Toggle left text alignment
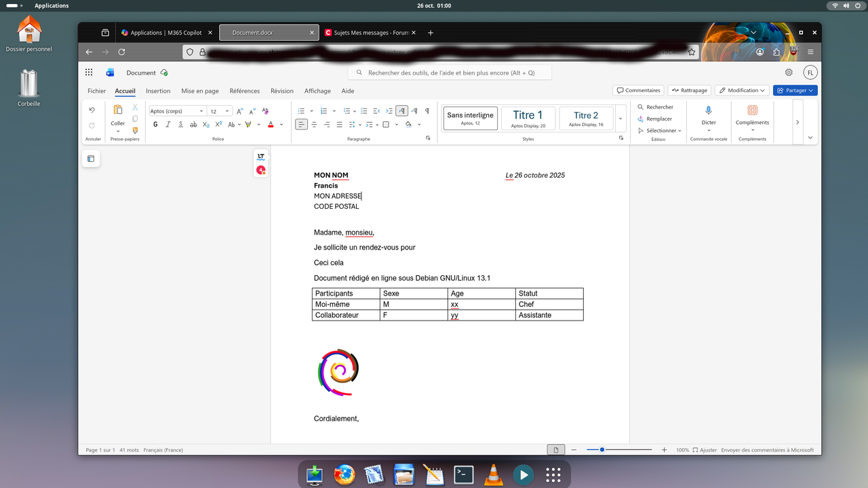The height and width of the screenshot is (488, 868). click(x=301, y=125)
